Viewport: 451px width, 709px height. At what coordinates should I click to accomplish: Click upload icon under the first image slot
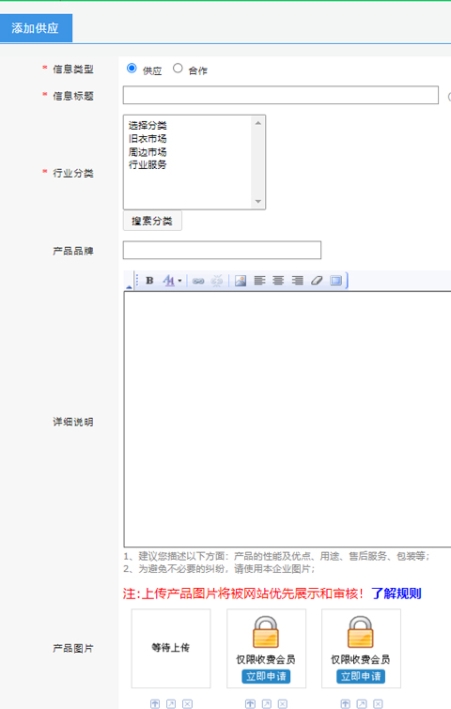[x=155, y=704]
